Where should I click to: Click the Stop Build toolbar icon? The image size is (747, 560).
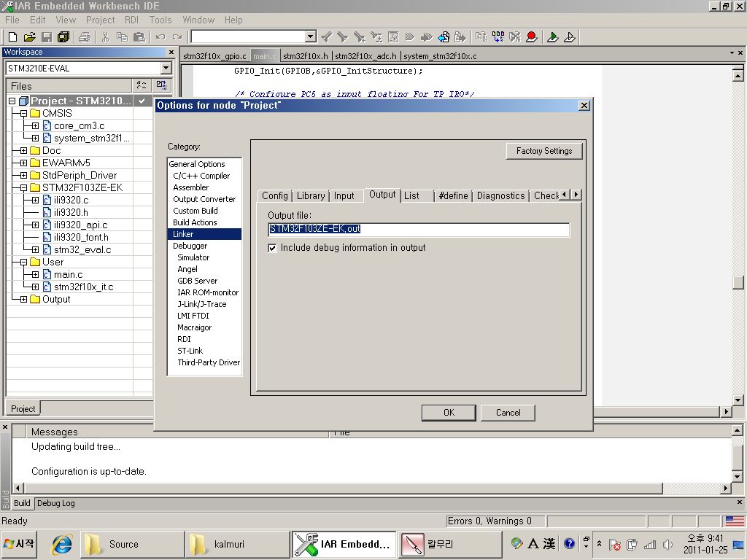(x=515, y=36)
